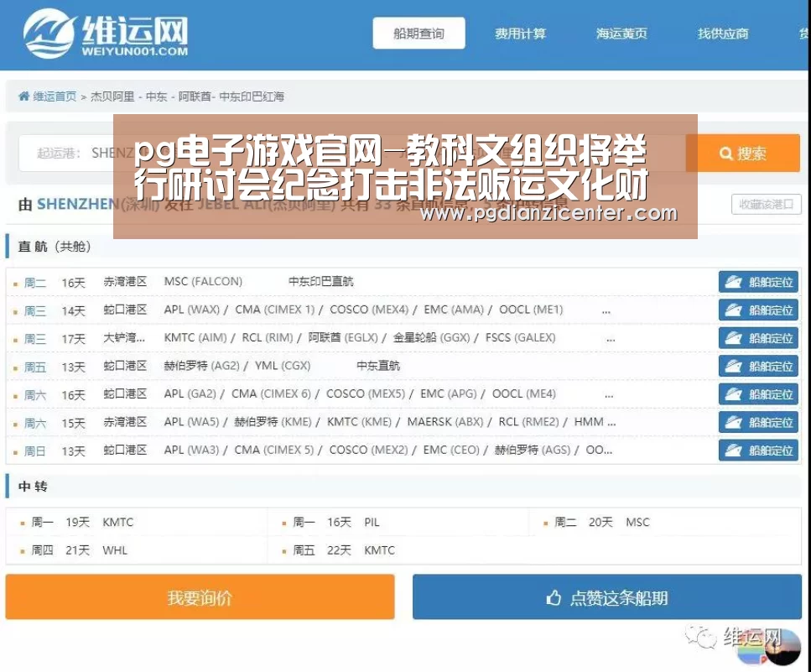
Task: Select 中东印巴直航 route label
Action: pos(320,281)
